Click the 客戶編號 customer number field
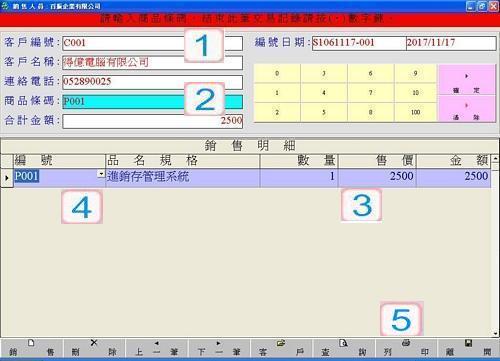 [x=152, y=43]
